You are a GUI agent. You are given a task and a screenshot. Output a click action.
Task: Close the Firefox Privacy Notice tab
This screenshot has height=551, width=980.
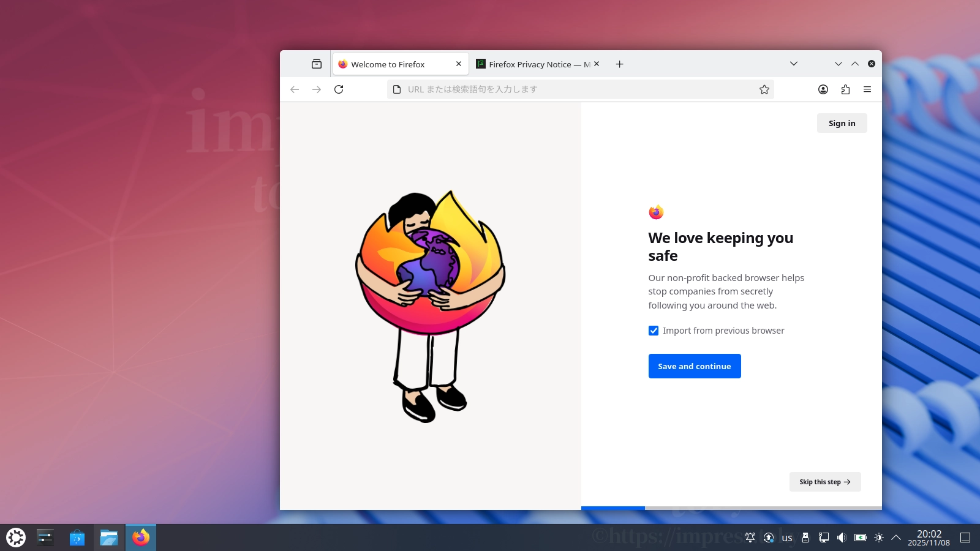point(597,64)
